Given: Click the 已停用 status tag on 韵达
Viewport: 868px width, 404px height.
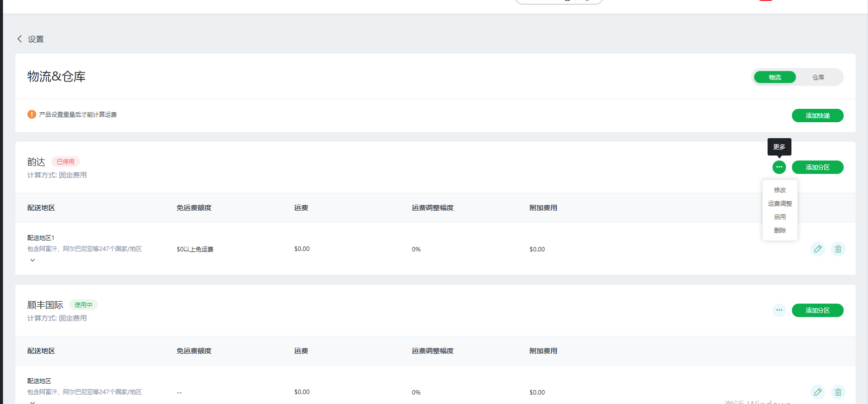Looking at the screenshot, I should click(66, 162).
